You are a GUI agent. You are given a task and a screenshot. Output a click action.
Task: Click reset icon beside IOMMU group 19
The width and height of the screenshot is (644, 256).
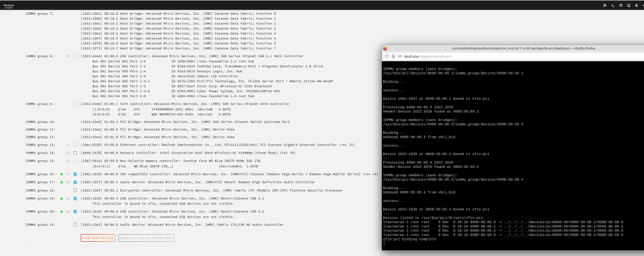68,199
